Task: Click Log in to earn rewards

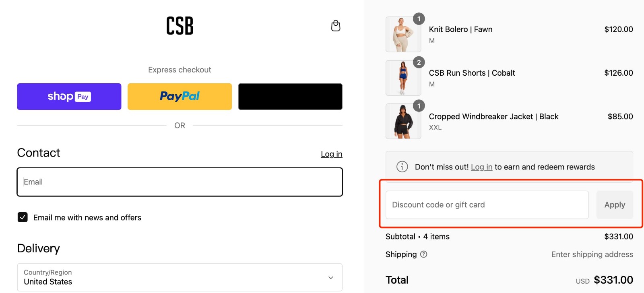Action: pos(481,167)
